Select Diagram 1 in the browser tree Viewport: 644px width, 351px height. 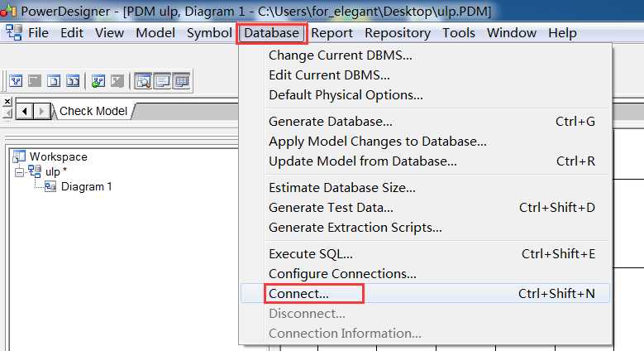(86, 187)
